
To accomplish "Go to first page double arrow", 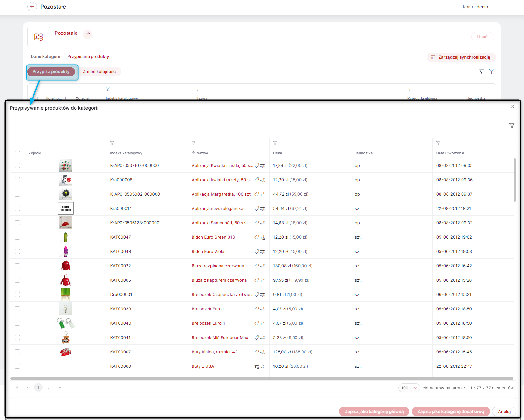I will click(x=17, y=388).
